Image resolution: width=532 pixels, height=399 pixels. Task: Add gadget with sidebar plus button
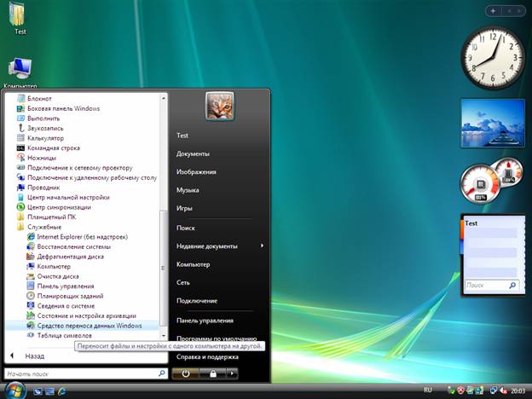click(x=493, y=11)
